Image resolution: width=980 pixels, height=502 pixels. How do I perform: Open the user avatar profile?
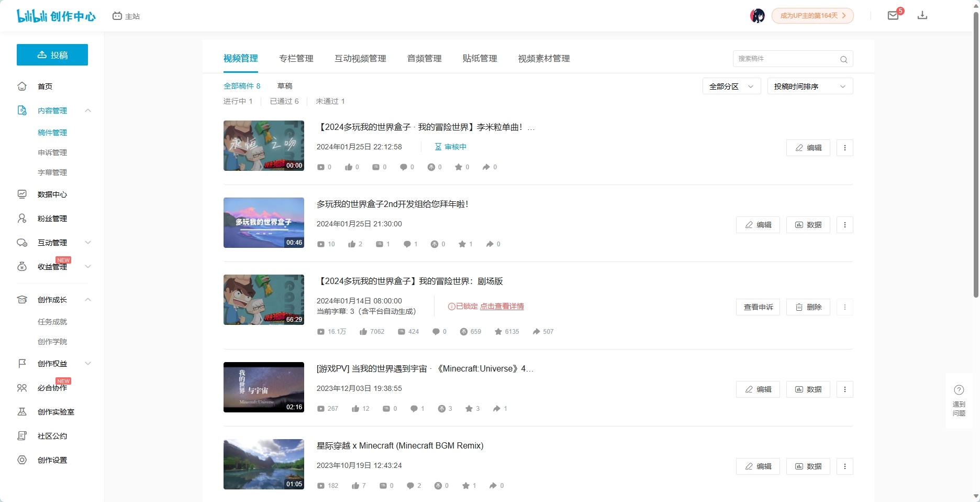tap(757, 16)
